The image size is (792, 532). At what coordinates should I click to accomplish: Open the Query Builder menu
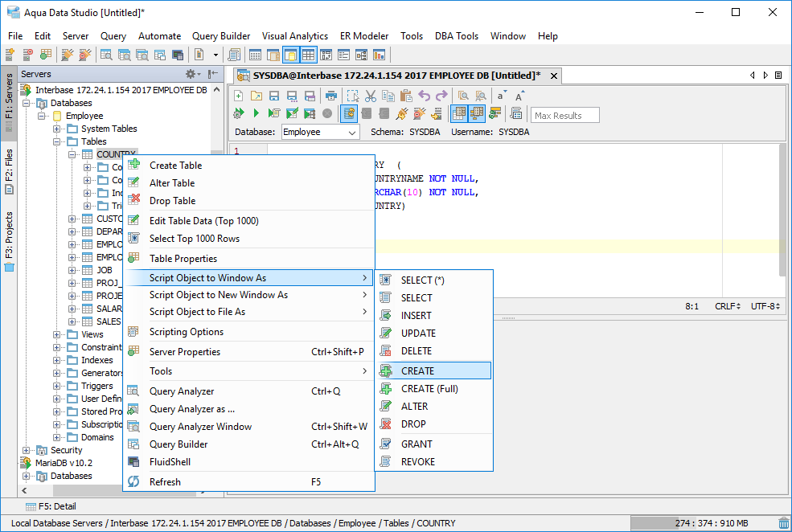pos(221,36)
